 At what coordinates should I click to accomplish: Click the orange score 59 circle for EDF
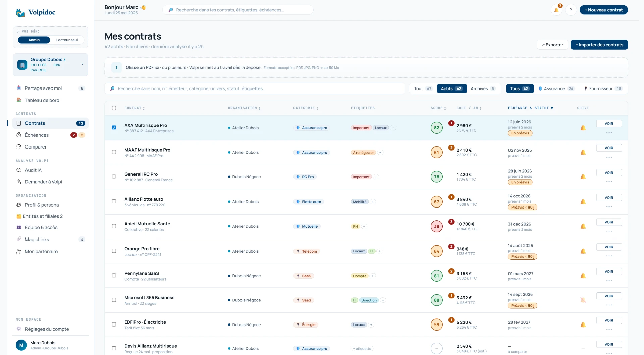point(436,324)
